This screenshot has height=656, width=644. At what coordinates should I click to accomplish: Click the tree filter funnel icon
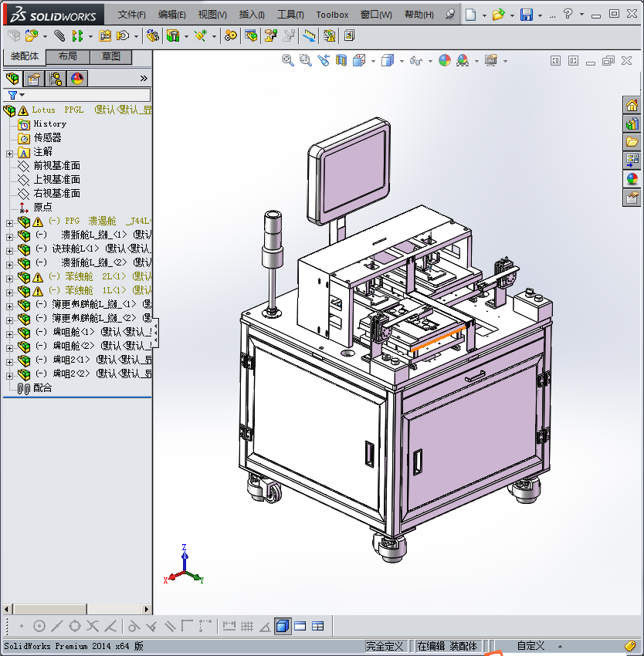click(x=12, y=95)
